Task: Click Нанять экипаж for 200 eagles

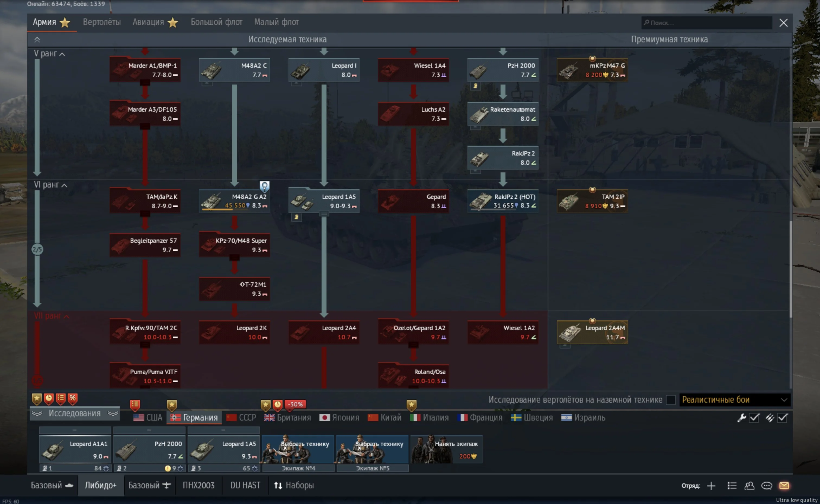Action: [x=446, y=449]
